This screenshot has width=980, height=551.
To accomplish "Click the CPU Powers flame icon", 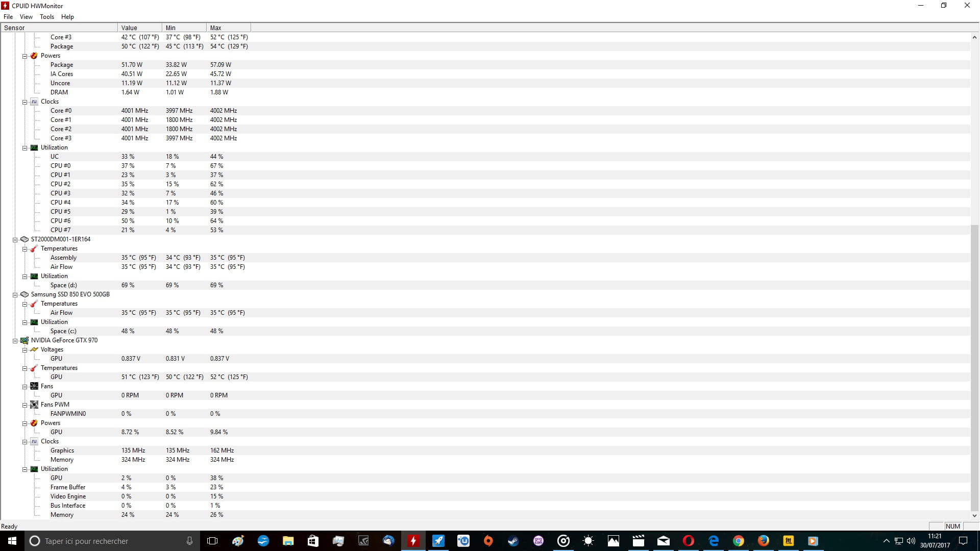I will click(x=34, y=56).
